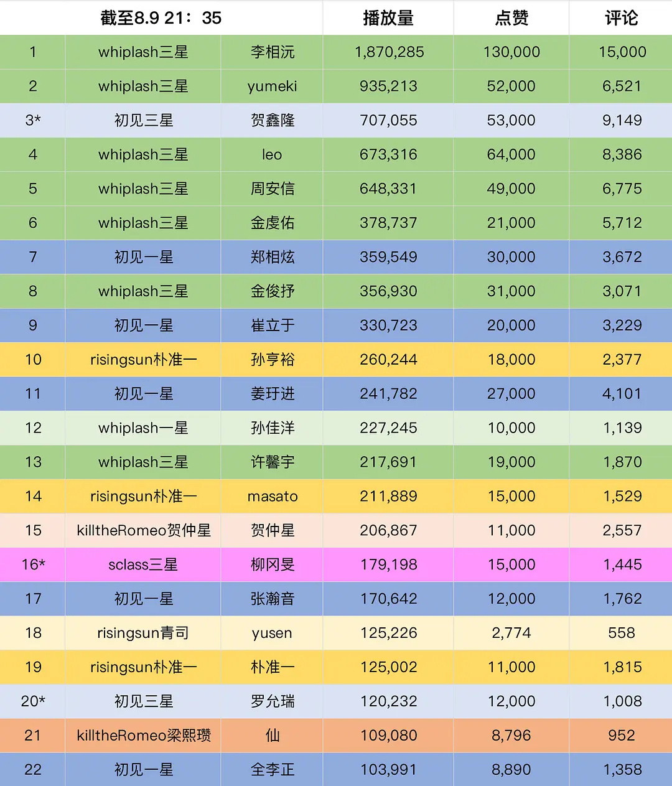Viewport: 672px width, 786px height.
Task: Select the name 金虔佑
Action: click(x=273, y=223)
